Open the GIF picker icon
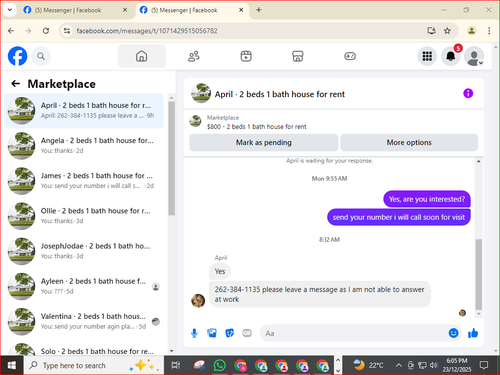 tap(247, 333)
